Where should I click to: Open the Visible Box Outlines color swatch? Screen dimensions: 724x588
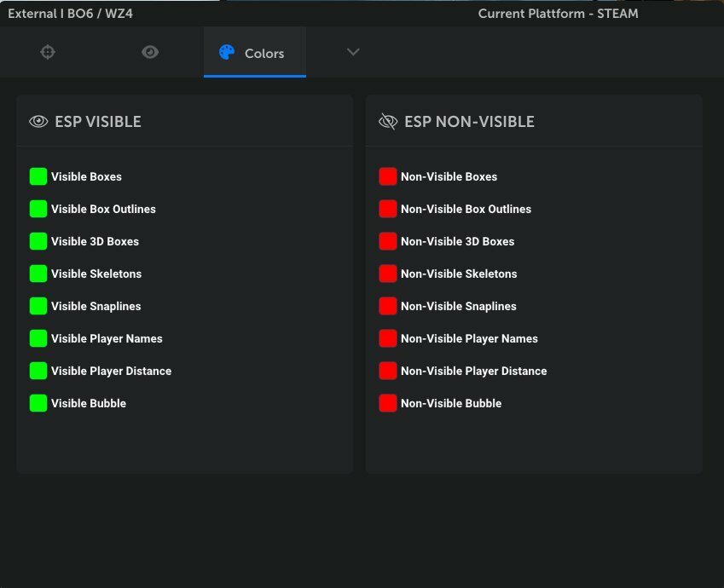coord(38,209)
